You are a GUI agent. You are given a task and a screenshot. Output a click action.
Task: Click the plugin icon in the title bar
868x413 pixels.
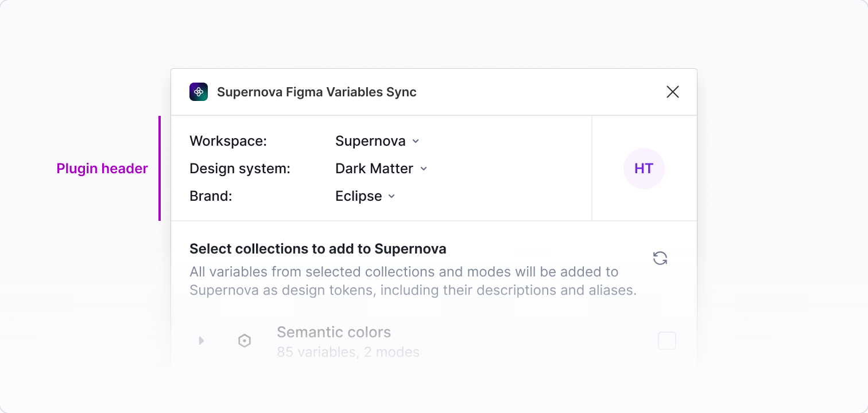198,91
